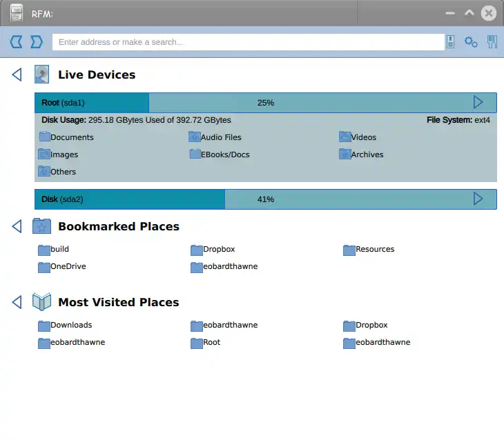
Task: Collapse the Bookmarked Places section
Action: [x=17, y=226]
